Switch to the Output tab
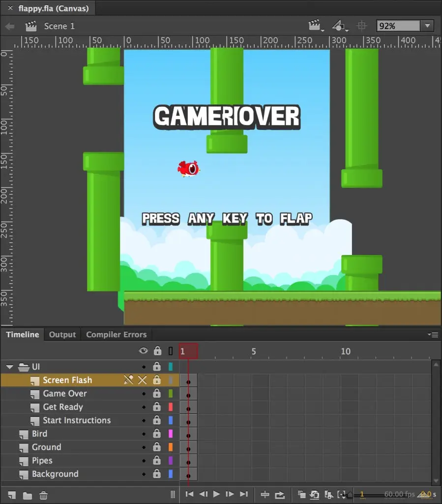The width and height of the screenshot is (442, 504). [62, 335]
